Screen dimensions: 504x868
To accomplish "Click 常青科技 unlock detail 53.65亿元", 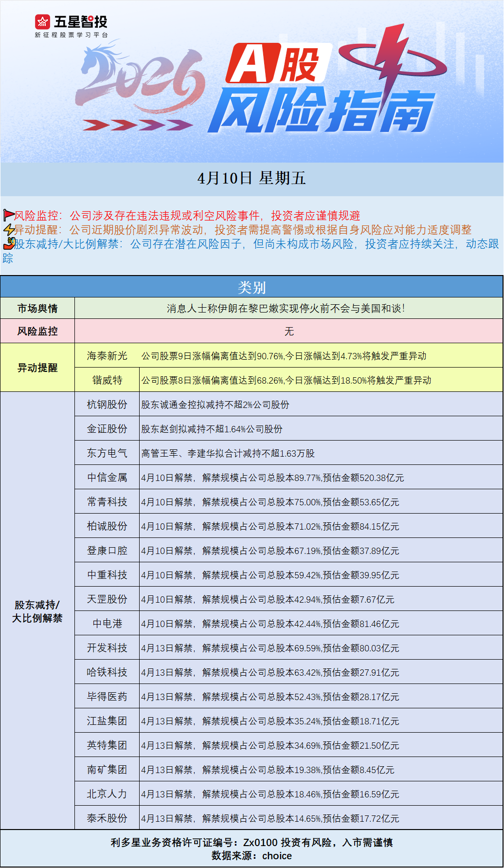I will click(270, 502).
